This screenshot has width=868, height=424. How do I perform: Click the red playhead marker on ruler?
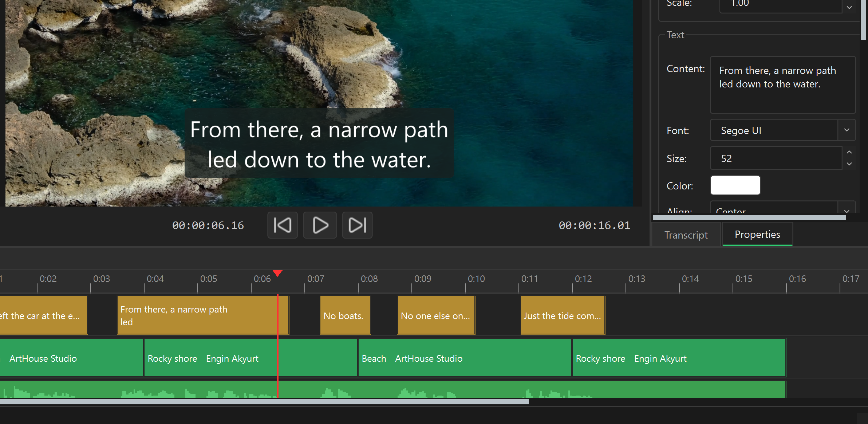(x=277, y=273)
